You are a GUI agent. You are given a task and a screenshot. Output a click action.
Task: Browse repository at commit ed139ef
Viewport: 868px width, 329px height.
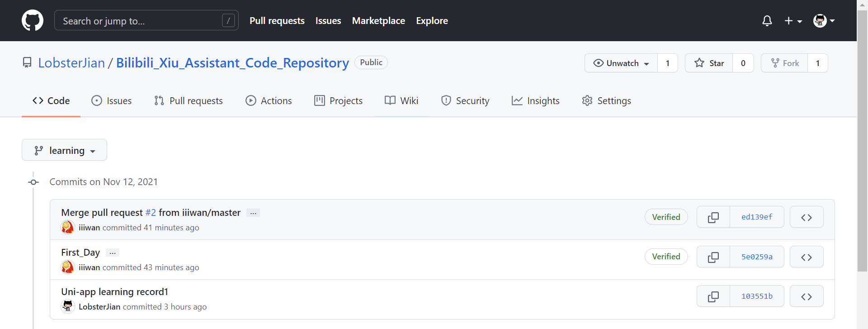(x=806, y=217)
